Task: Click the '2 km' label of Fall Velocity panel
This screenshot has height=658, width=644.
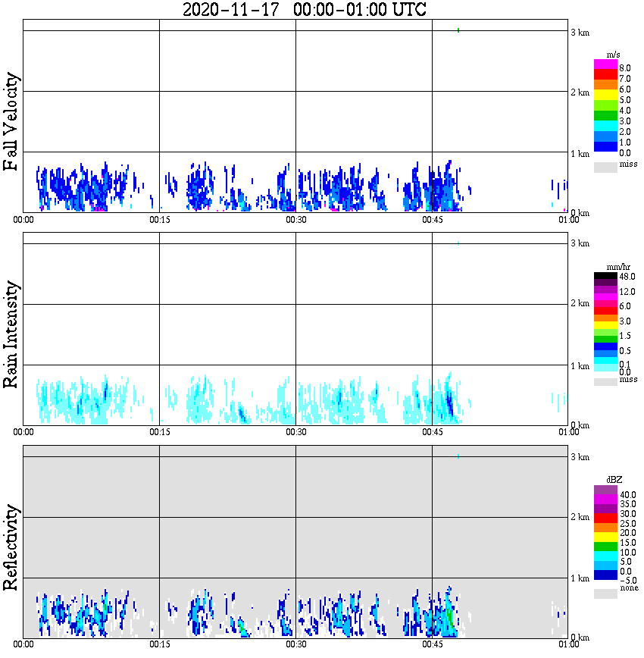Action: click(580, 92)
